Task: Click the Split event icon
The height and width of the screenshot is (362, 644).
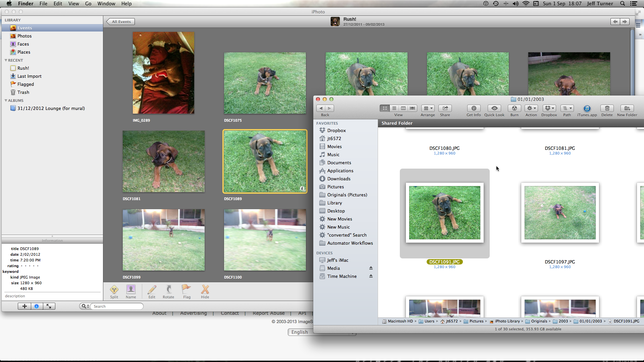Action: pyautogui.click(x=114, y=290)
